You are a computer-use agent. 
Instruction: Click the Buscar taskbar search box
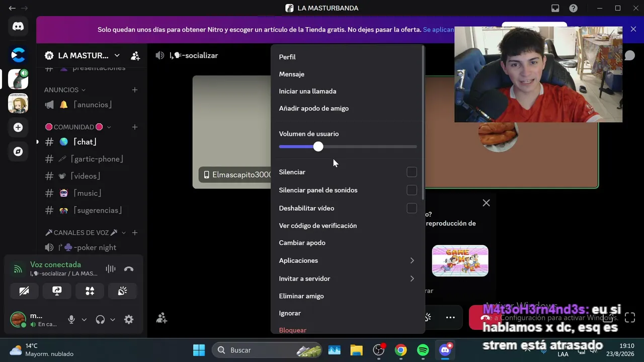click(x=267, y=350)
